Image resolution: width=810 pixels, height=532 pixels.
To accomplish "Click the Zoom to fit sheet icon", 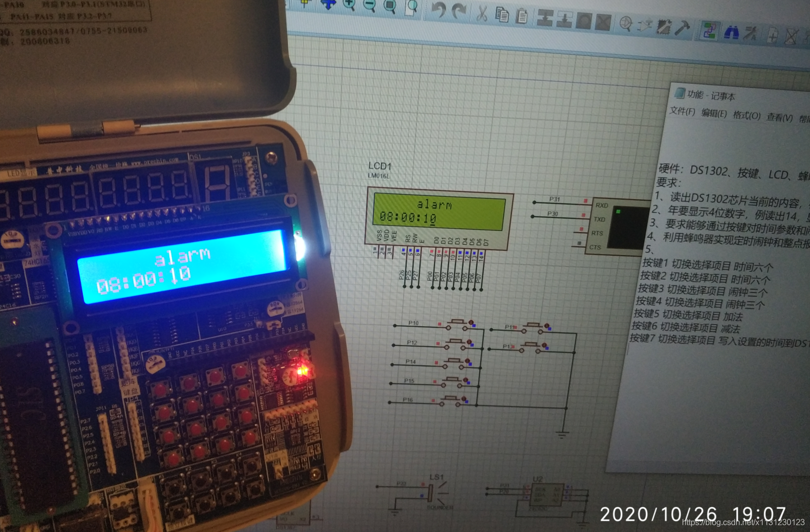I will tap(390, 6).
